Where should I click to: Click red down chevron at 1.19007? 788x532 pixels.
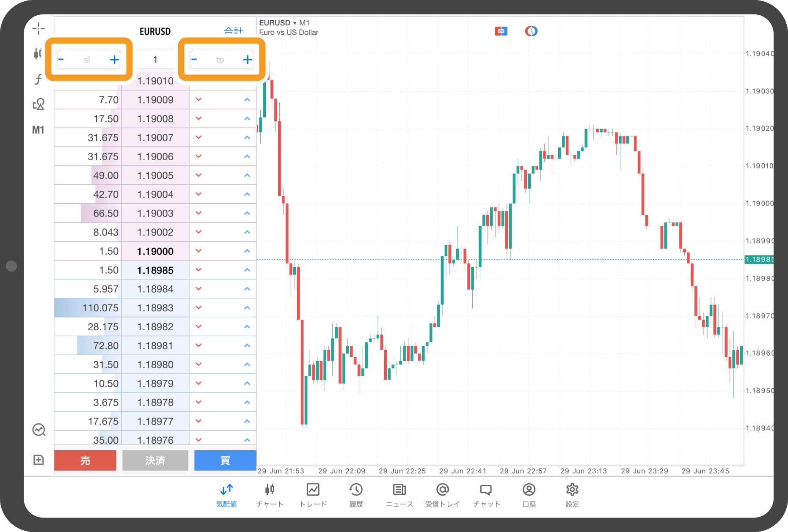click(198, 137)
